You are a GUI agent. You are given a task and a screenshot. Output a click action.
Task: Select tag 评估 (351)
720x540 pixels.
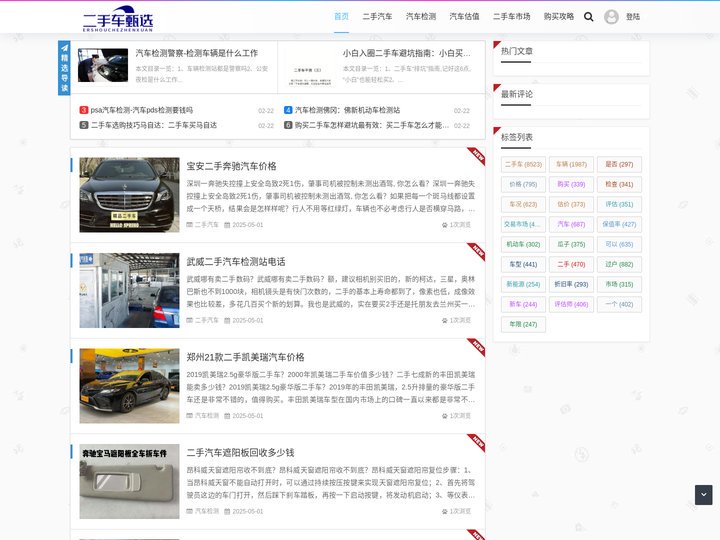pyautogui.click(x=619, y=204)
